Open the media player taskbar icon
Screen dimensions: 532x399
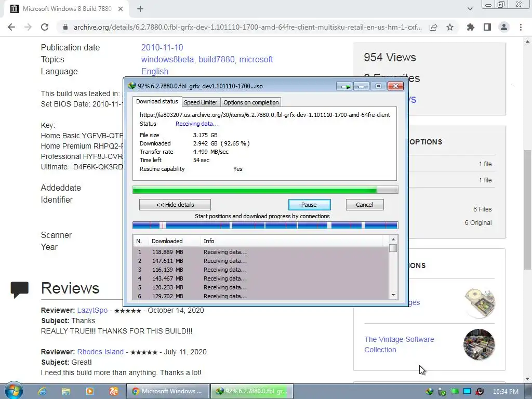(90, 391)
